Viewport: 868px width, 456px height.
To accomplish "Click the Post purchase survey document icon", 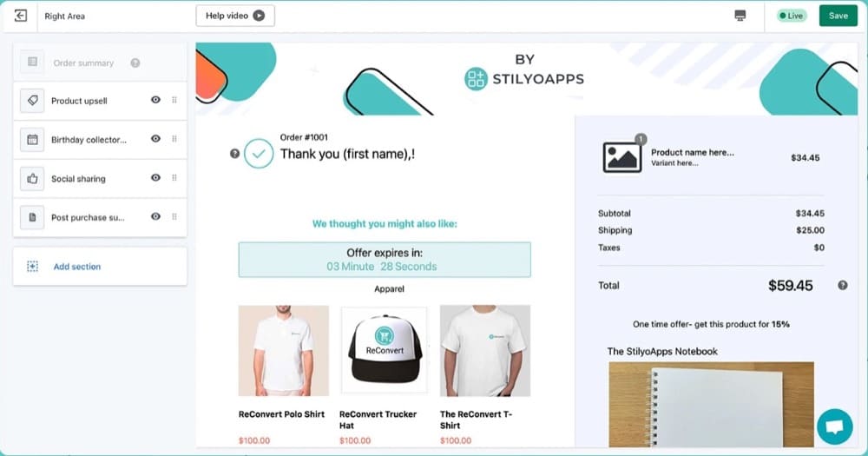I will pos(32,217).
